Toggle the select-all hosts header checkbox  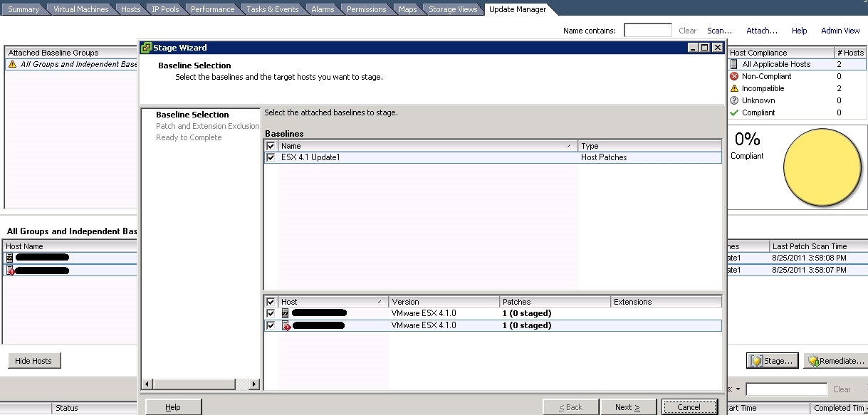tap(271, 302)
